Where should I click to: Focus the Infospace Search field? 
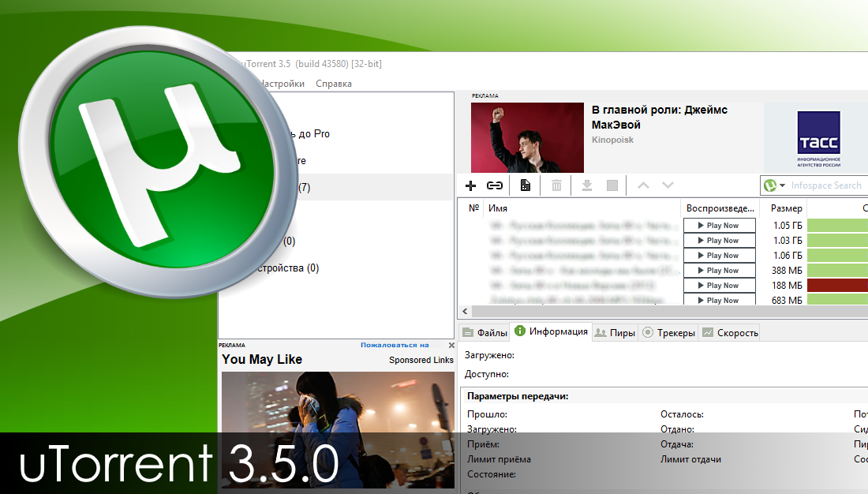828,185
